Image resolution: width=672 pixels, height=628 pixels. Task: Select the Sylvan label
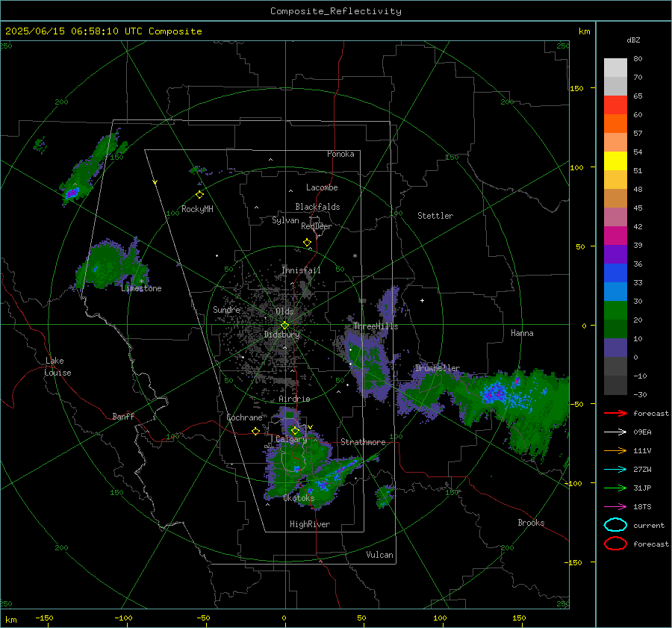coord(285,220)
